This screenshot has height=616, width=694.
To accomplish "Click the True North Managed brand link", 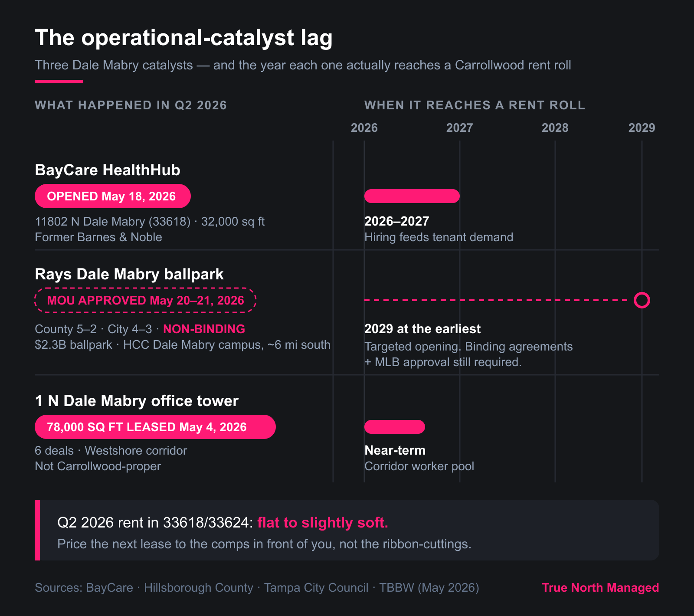I will coord(600,588).
